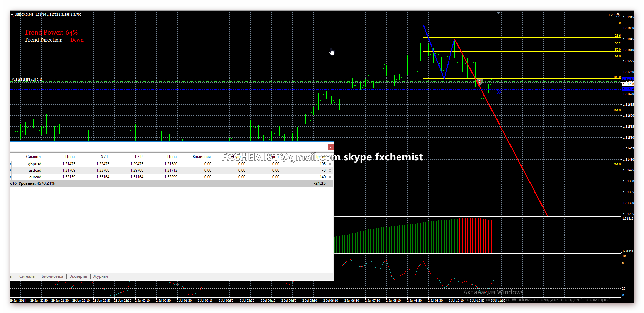Click the eurcad profit value -140
This screenshot has height=313, width=644.
pos(322,177)
